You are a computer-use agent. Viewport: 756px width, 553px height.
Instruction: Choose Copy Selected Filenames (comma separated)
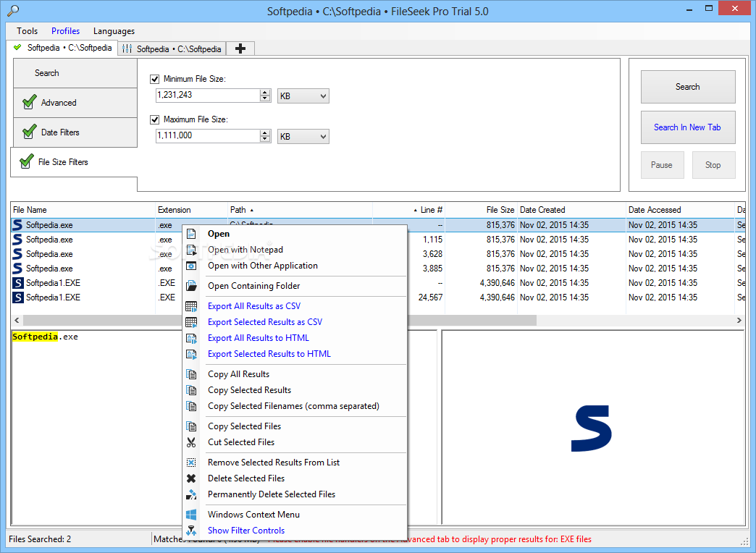pos(295,406)
